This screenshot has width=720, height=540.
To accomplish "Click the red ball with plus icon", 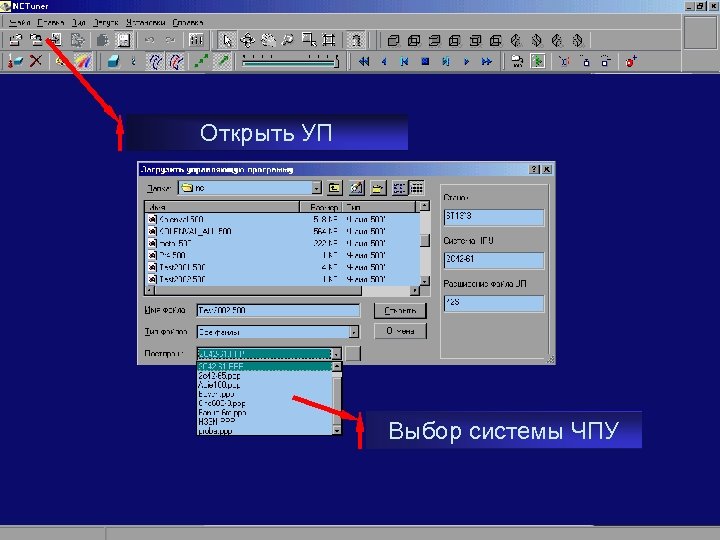I will pos(631,61).
